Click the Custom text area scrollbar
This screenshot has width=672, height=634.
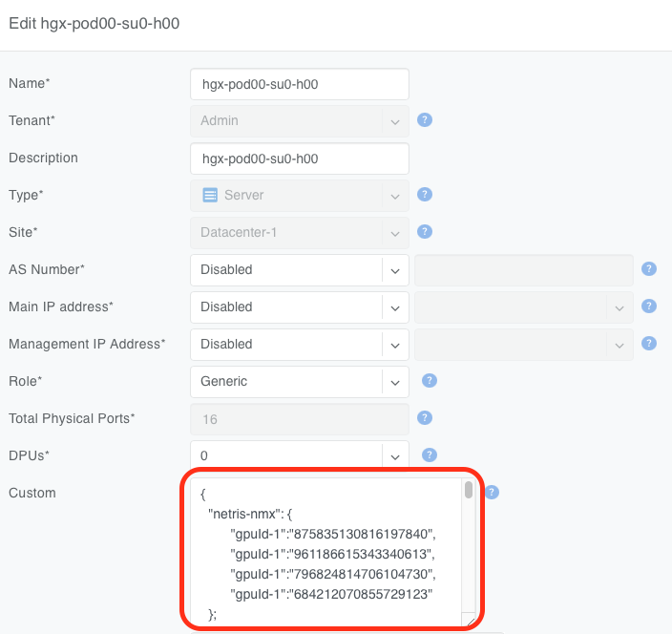coord(469,491)
